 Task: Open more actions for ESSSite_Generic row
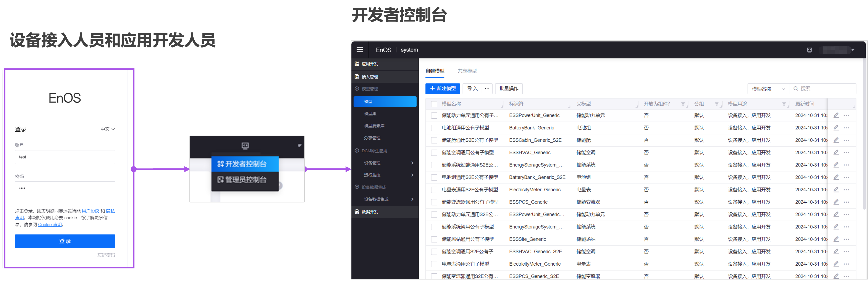(x=846, y=239)
